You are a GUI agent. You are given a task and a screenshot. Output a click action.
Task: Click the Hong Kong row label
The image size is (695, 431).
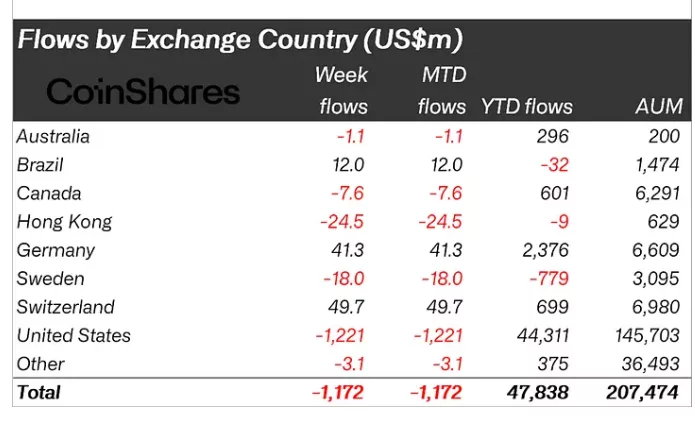click(x=64, y=221)
